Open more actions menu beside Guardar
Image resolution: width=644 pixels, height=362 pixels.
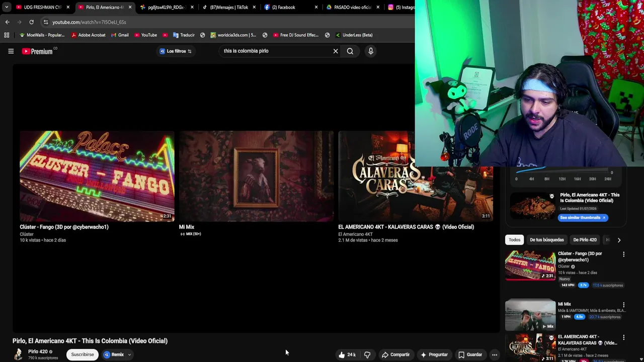point(495,354)
